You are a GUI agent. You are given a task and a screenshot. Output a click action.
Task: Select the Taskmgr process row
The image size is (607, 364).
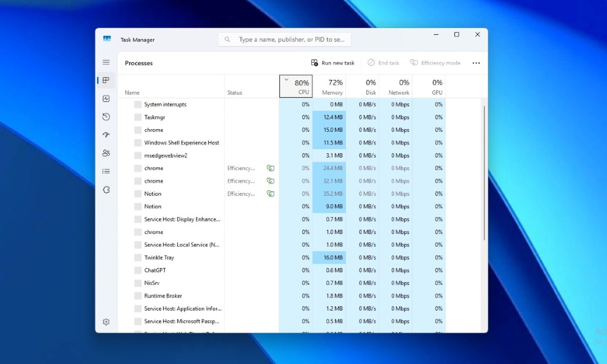[282, 117]
